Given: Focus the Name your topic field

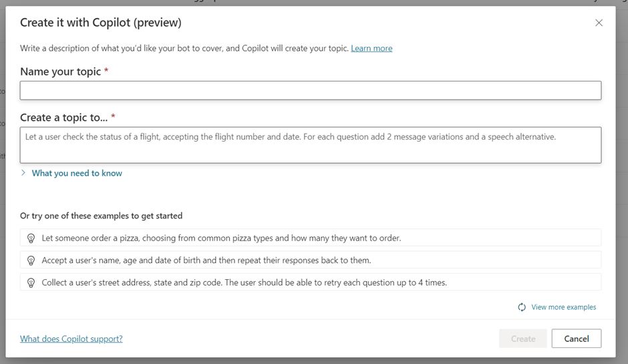Looking at the screenshot, I should [310, 91].
